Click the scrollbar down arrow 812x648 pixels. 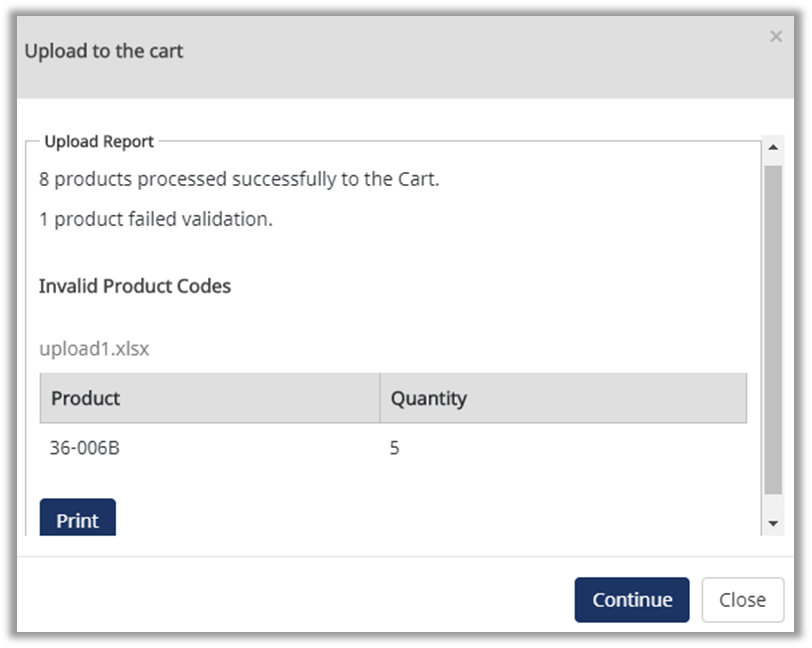(x=772, y=523)
